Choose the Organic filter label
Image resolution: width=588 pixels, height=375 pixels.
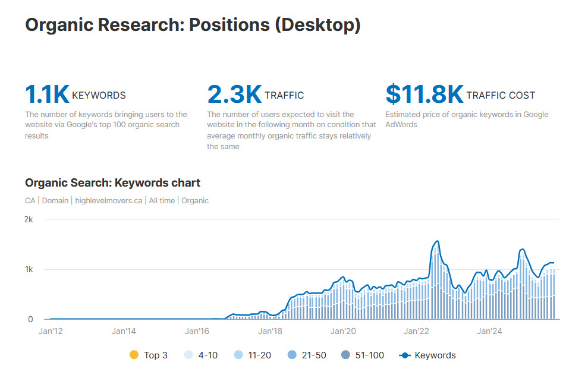pyautogui.click(x=195, y=201)
